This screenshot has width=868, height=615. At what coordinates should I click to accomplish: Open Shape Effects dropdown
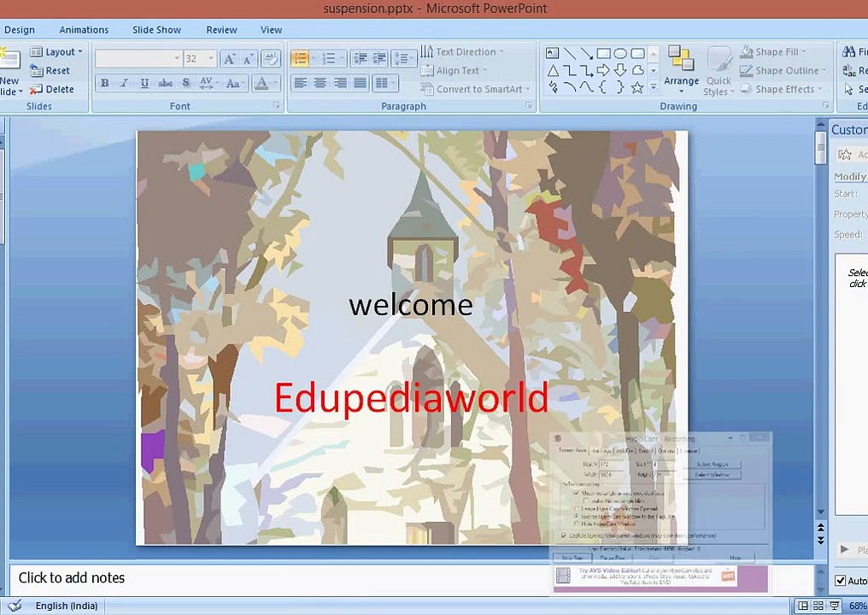(781, 89)
